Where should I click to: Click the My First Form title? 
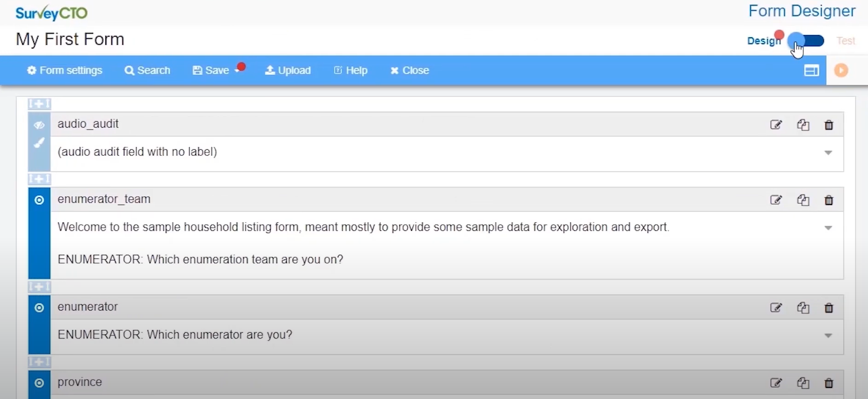[70, 40]
